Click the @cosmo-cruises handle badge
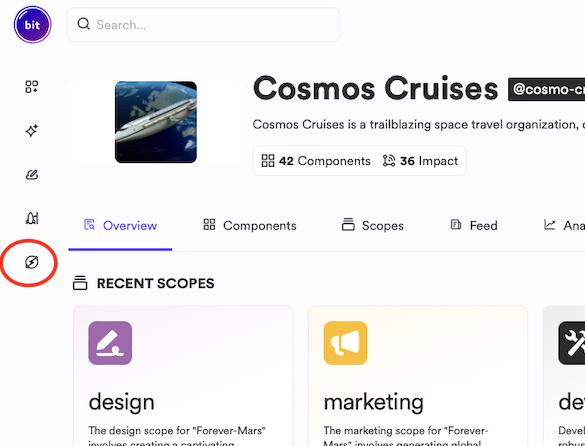 (546, 89)
